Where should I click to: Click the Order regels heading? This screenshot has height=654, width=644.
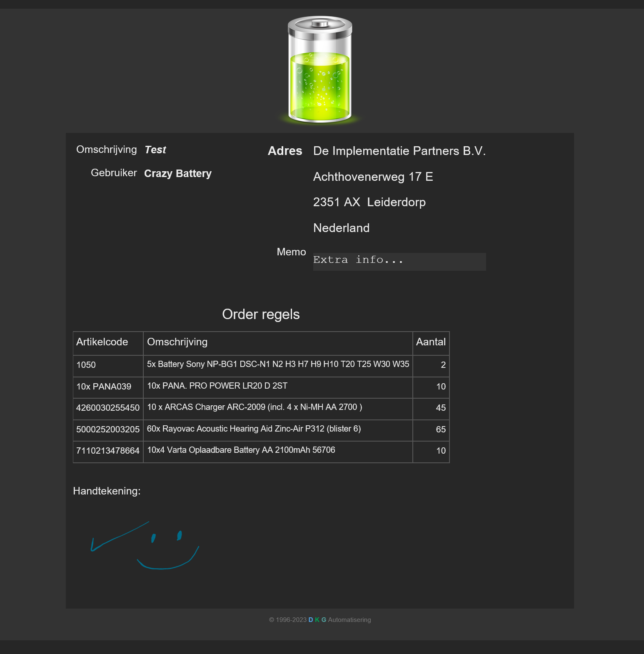(x=261, y=315)
